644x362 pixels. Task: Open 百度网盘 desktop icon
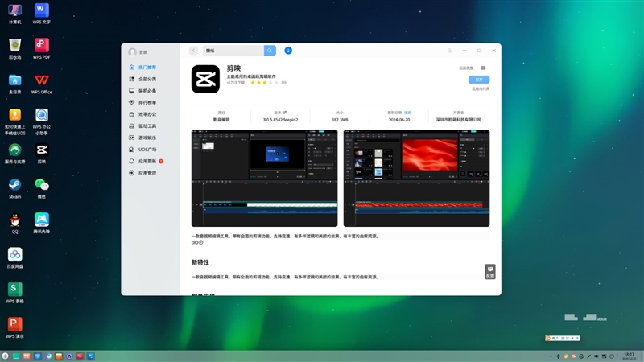tap(14, 255)
